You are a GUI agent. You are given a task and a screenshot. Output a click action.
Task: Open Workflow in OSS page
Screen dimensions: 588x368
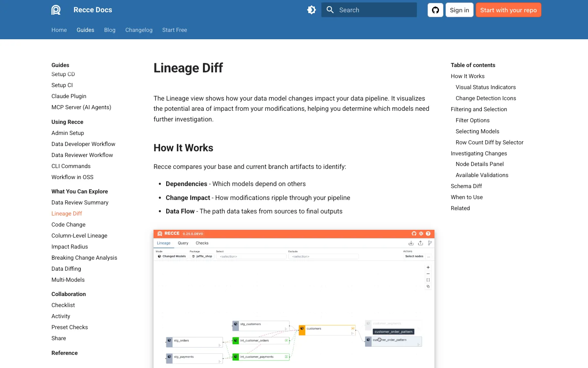[x=72, y=177]
